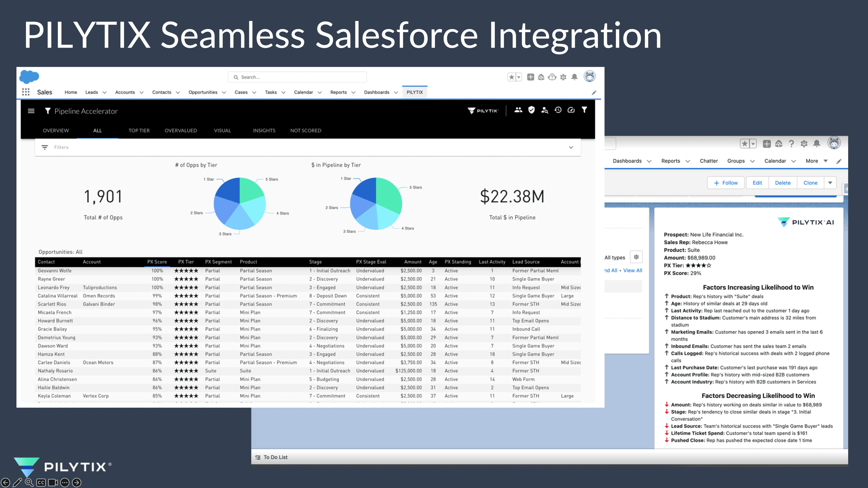The width and height of the screenshot is (868, 488).
Task: Click the Vertex Corp account cell
Action: 96,396
